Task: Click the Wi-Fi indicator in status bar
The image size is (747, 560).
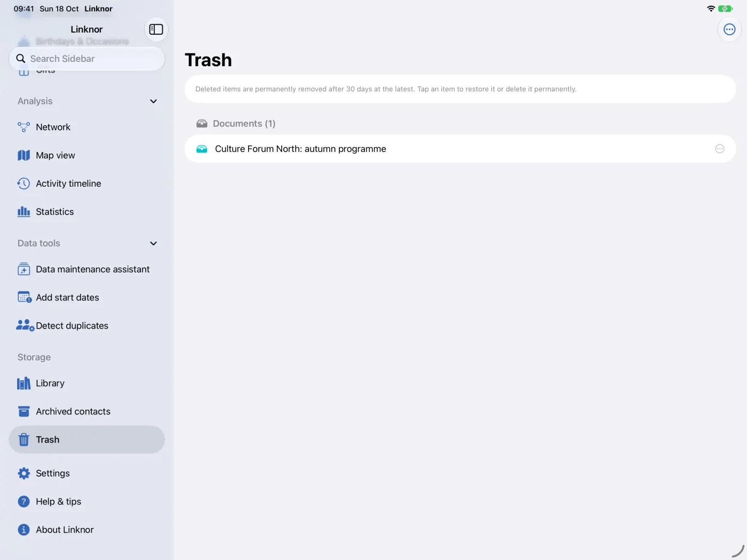Action: tap(711, 9)
